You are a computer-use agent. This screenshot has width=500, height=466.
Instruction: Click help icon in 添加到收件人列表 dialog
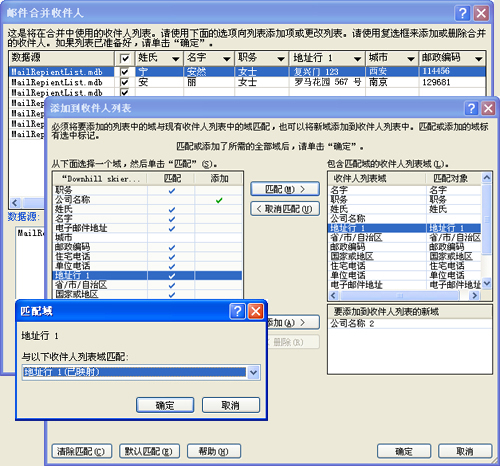[471, 108]
